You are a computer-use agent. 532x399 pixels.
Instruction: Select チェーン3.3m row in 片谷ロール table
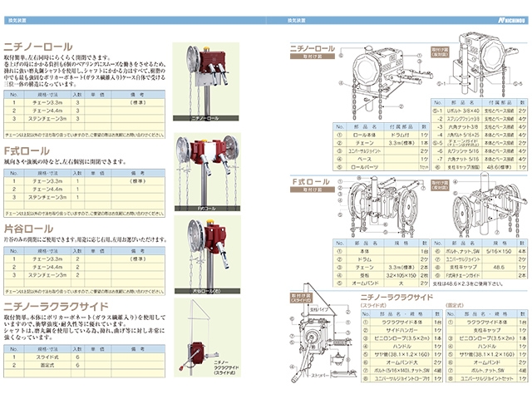click(x=85, y=259)
